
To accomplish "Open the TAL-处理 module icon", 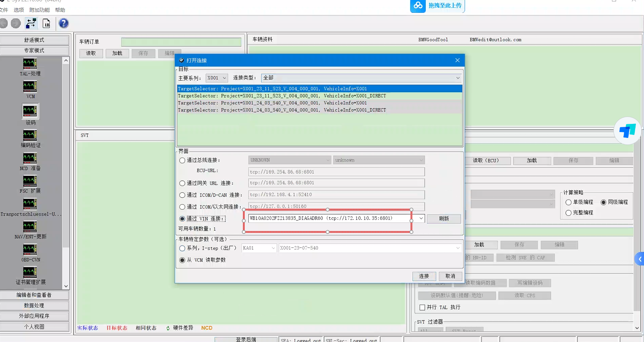I will (x=30, y=64).
